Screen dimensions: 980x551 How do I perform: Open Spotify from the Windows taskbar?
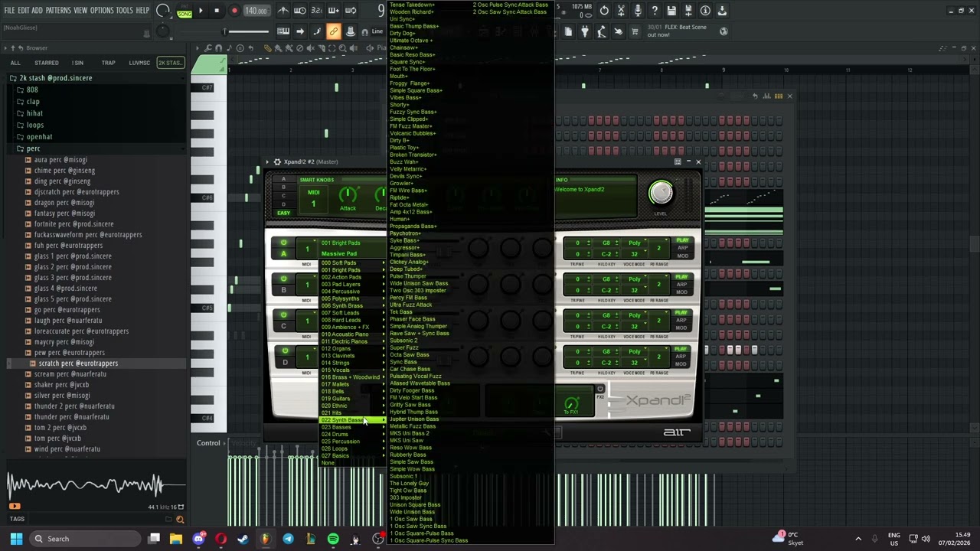[x=333, y=539]
